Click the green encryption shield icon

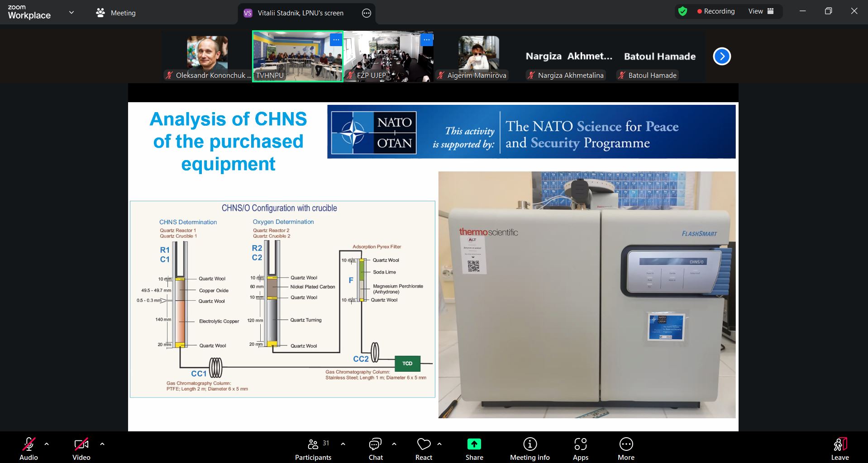pyautogui.click(x=683, y=11)
